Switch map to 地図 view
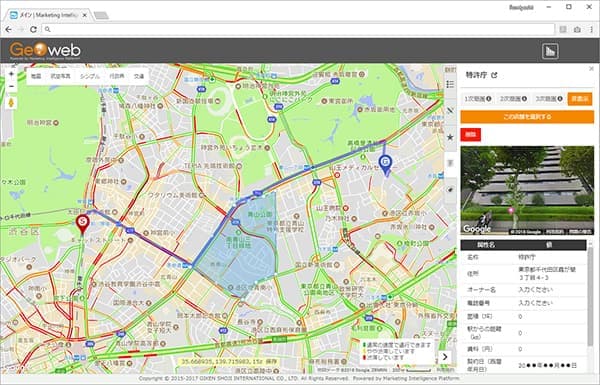The width and height of the screenshot is (600, 385). (36, 76)
